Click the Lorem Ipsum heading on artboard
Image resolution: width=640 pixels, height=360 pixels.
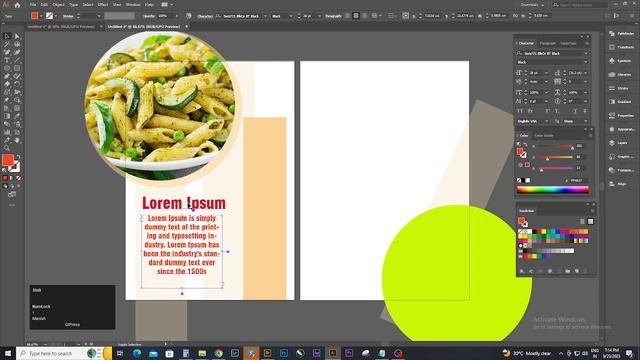coord(184,203)
